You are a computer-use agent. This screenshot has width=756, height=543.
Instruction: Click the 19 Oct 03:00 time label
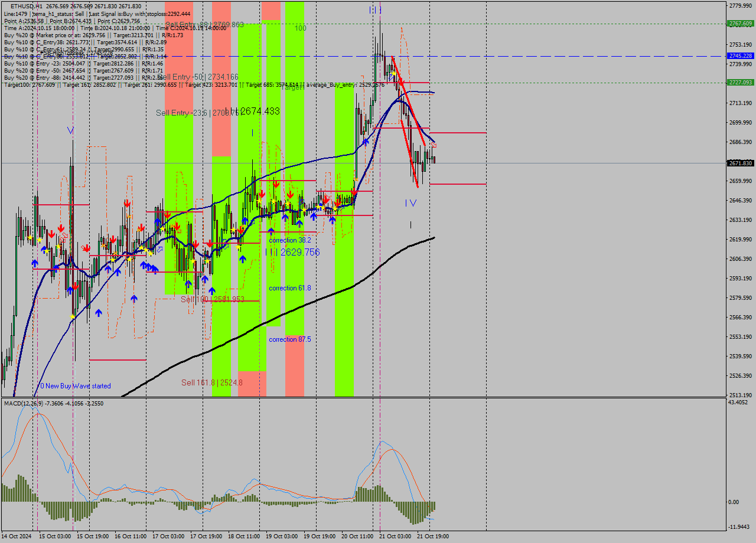pyautogui.click(x=282, y=537)
